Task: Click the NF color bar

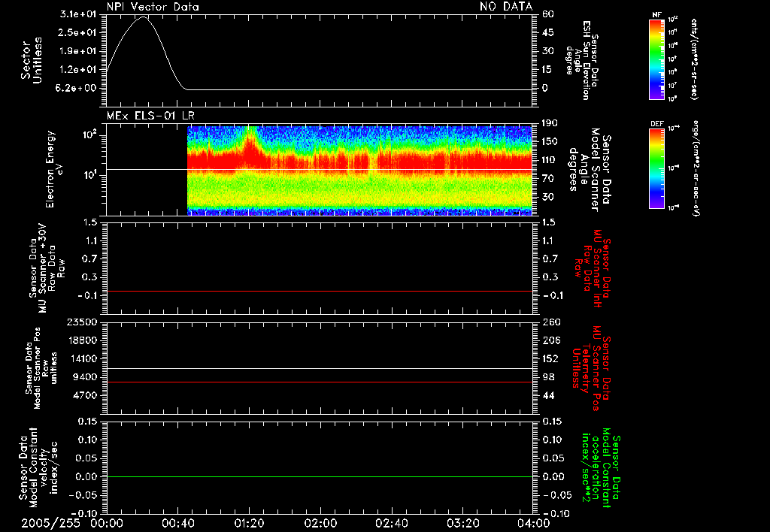Action: click(657, 59)
